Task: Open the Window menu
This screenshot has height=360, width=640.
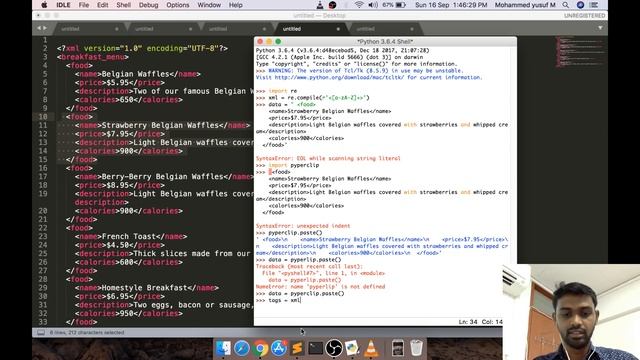Action: (209, 5)
